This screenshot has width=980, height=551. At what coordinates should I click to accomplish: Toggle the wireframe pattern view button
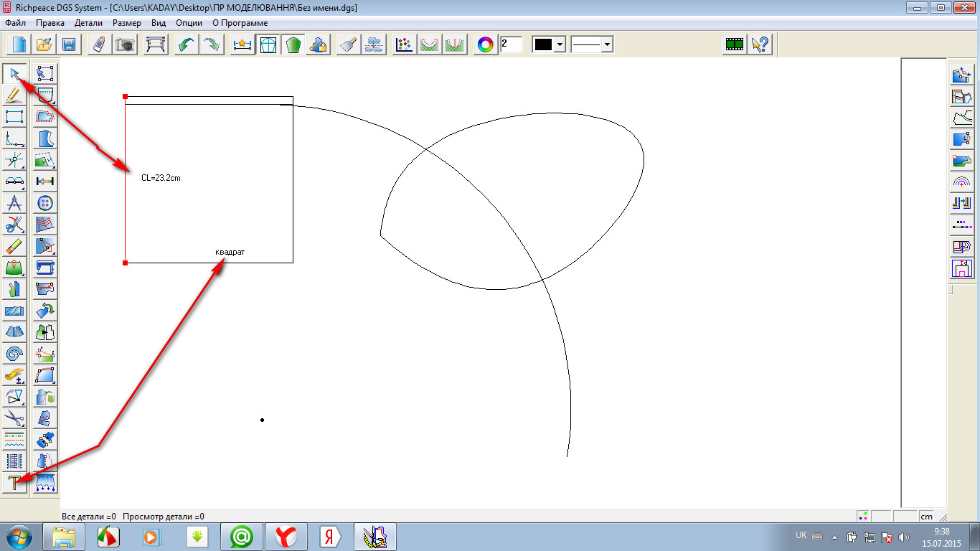(268, 44)
